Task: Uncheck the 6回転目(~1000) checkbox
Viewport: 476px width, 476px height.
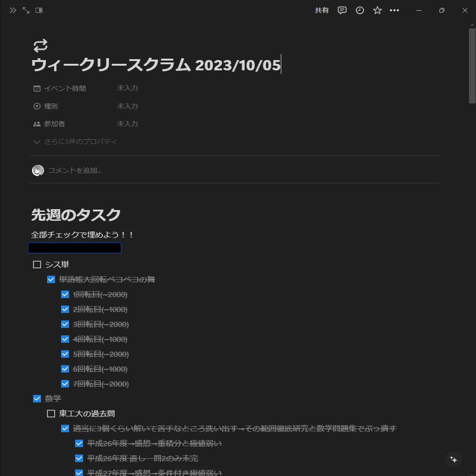Action: click(x=65, y=368)
